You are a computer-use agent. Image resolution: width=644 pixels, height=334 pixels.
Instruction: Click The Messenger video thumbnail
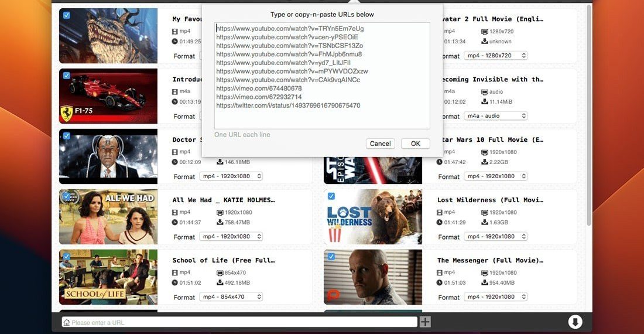click(373, 277)
